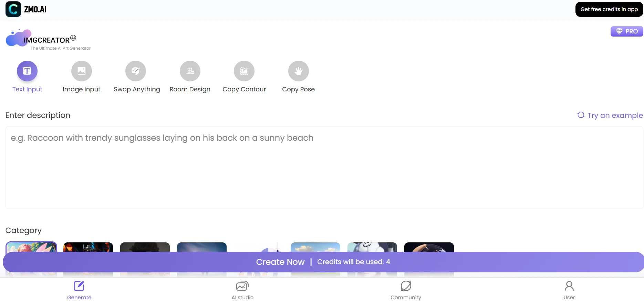Choose the blue sky with clouds thumbnail
The height and width of the screenshot is (301, 644).
[x=315, y=247]
